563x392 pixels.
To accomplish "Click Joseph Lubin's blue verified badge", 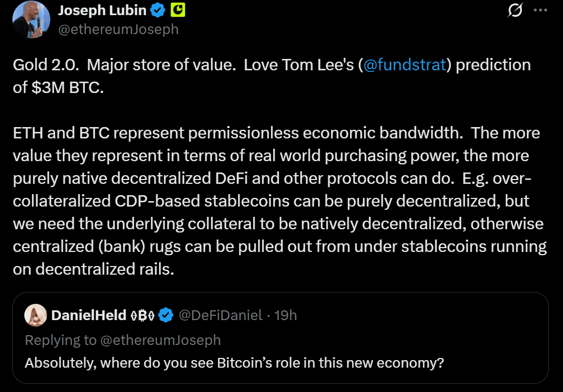I will pos(158,9).
